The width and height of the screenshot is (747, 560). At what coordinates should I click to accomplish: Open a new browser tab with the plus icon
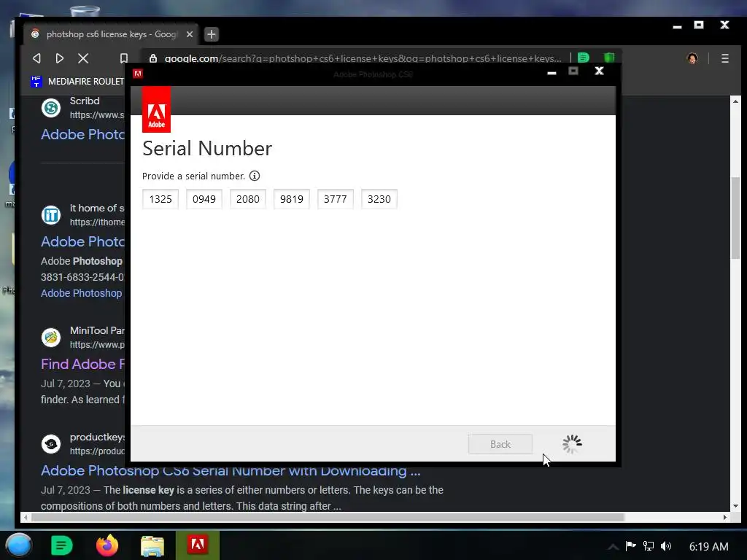212,34
